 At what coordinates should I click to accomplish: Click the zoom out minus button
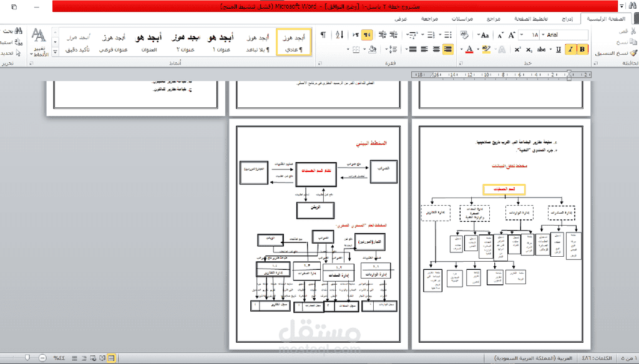(x=42, y=358)
